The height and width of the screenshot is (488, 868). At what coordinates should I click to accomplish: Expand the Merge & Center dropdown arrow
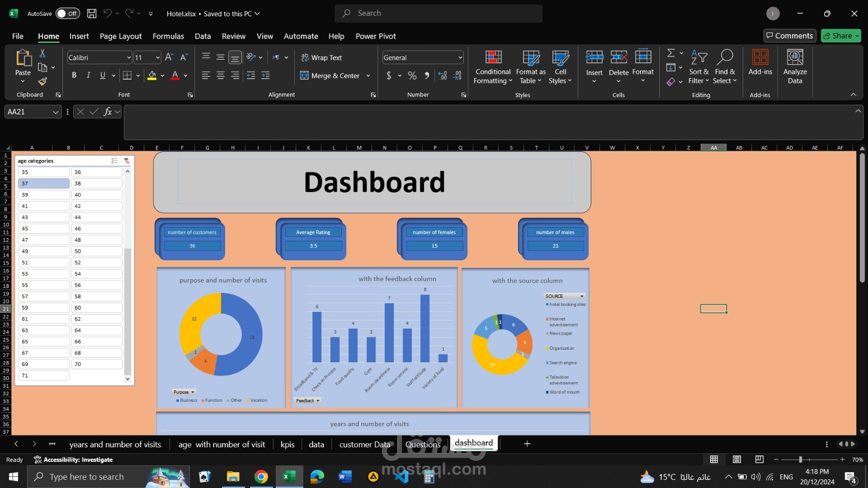click(368, 75)
